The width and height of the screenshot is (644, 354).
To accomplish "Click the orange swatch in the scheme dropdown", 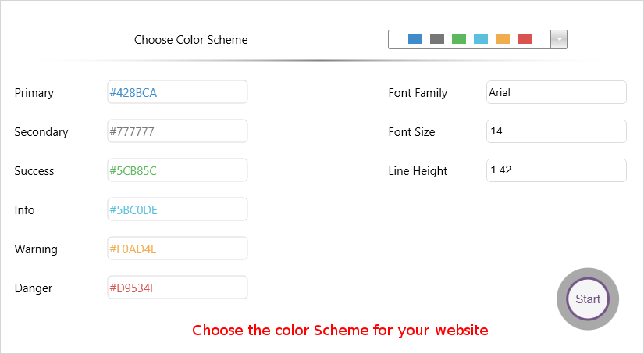I will point(503,39).
